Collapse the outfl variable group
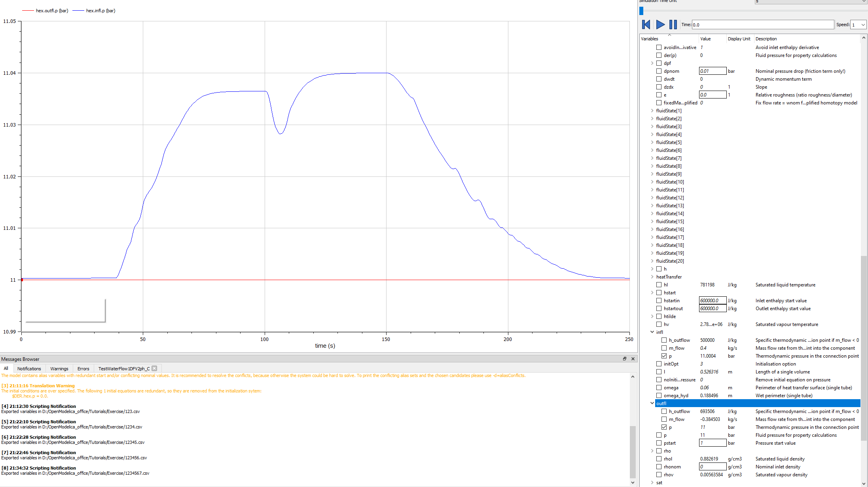 point(652,403)
